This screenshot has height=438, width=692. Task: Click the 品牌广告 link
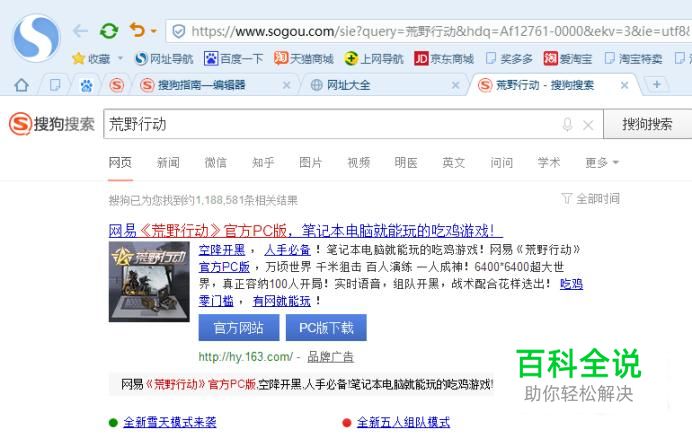coord(330,357)
